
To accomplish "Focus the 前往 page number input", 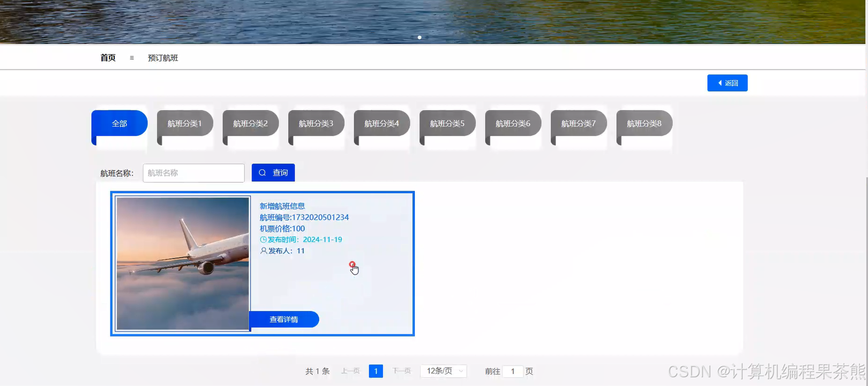I will point(513,371).
